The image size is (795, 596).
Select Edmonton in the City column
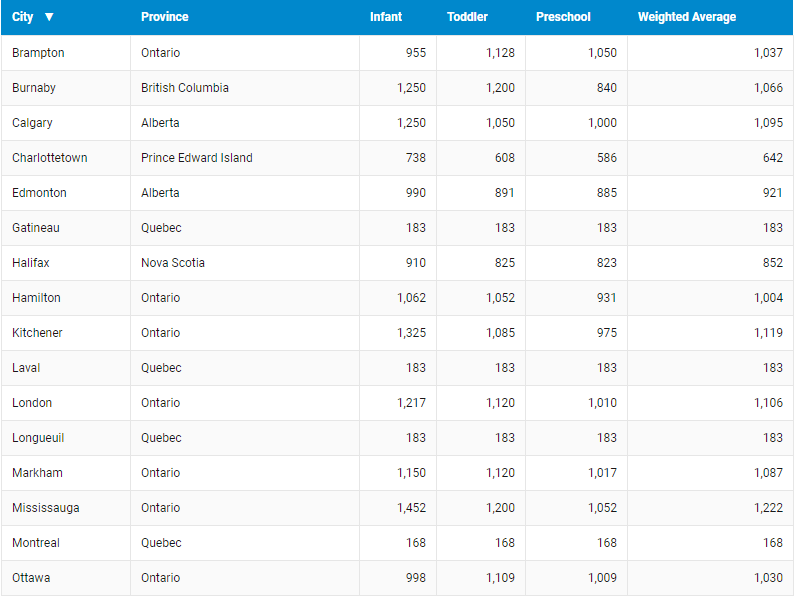36,193
